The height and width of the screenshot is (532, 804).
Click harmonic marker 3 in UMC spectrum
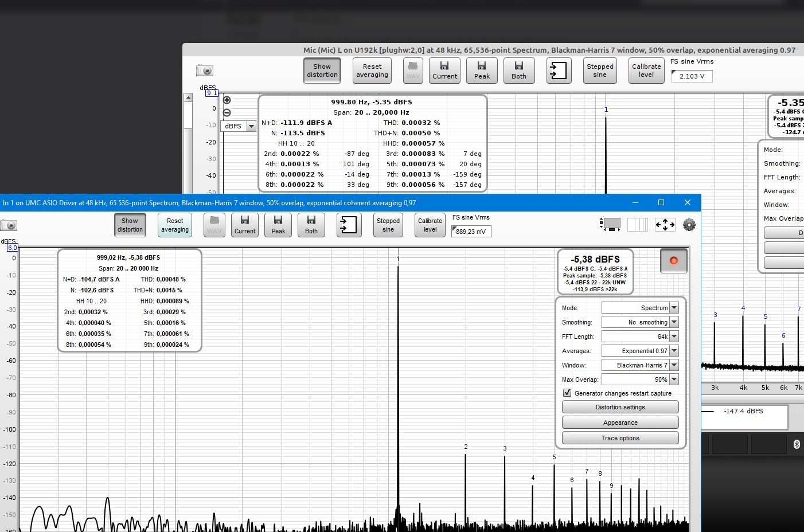click(x=505, y=448)
